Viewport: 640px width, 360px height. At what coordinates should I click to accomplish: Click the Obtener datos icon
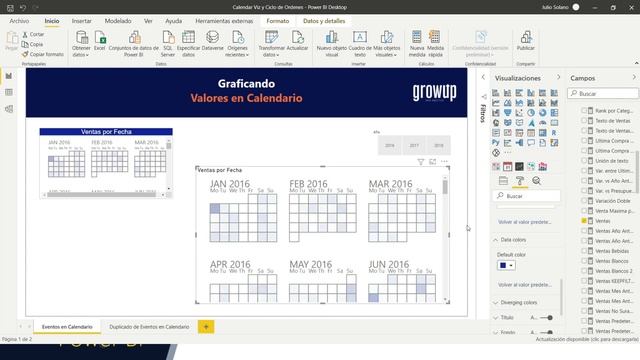coord(81,38)
